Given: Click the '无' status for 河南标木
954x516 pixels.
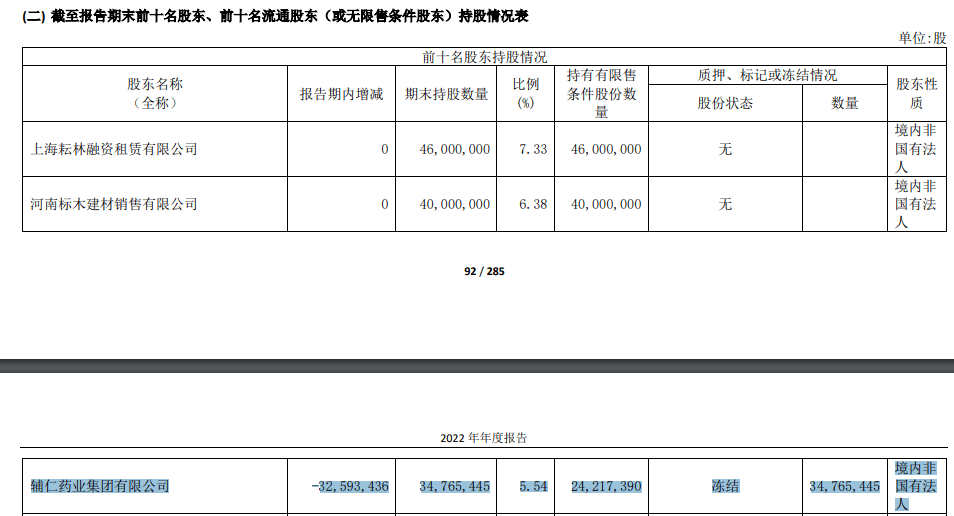Looking at the screenshot, I should pyautogui.click(x=725, y=204).
